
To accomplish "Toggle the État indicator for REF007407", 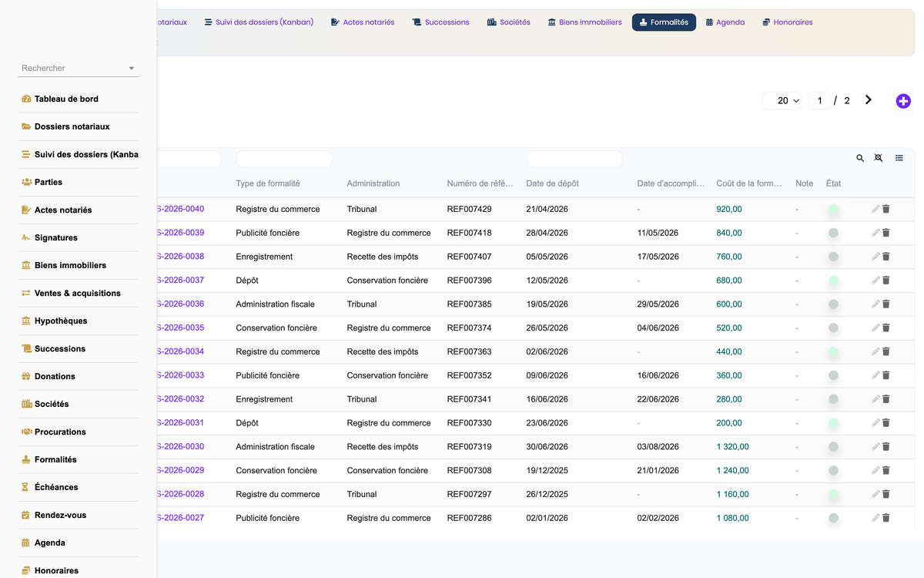I will pyautogui.click(x=833, y=257).
